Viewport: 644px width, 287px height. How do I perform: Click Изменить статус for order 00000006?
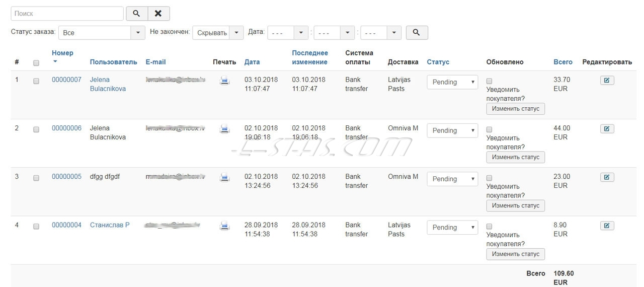pos(515,157)
